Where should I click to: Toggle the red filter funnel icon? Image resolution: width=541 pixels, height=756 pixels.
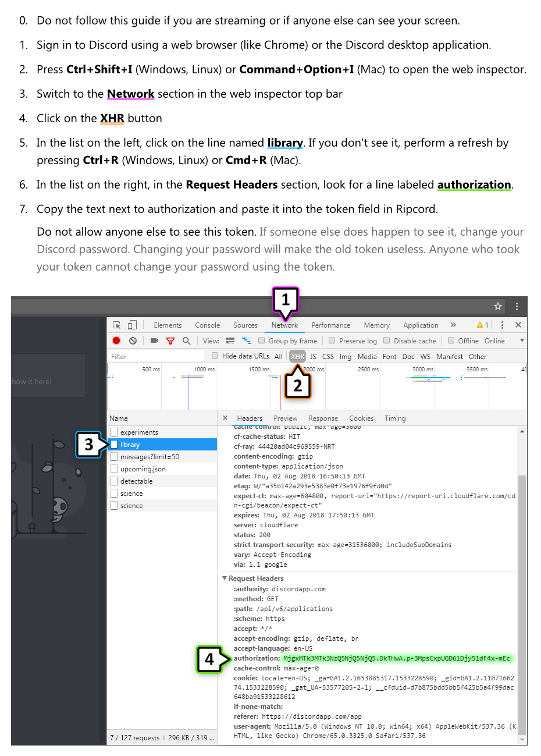(170, 340)
